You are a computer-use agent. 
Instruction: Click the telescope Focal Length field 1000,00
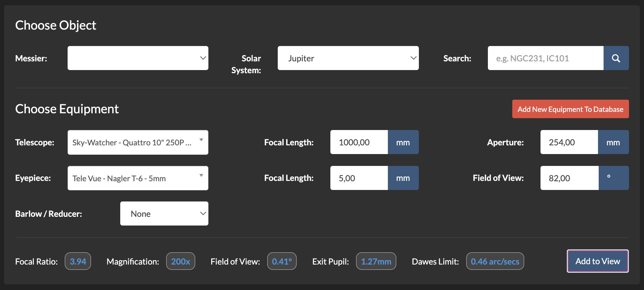point(359,142)
